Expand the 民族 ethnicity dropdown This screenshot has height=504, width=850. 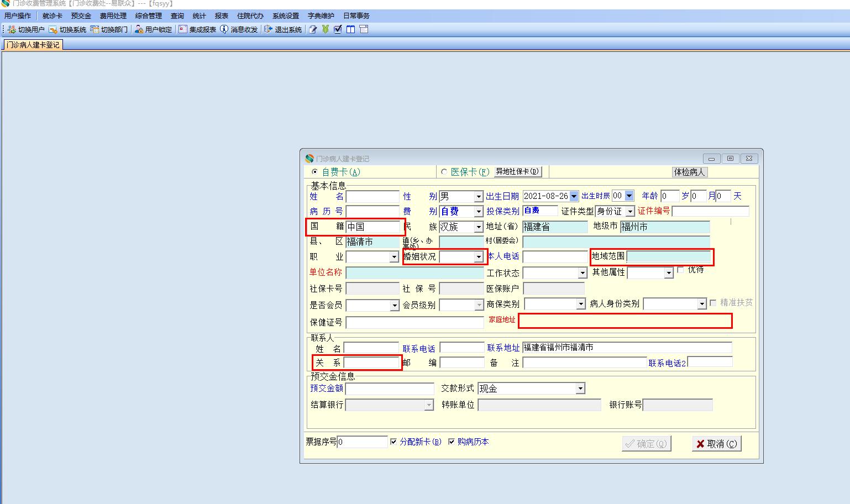click(x=479, y=227)
